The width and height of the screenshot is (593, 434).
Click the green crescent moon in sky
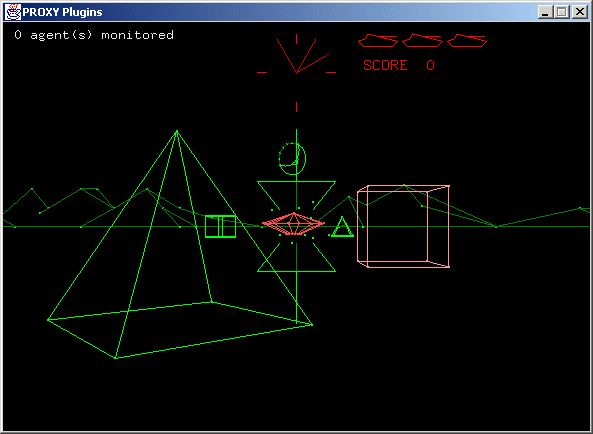[292, 158]
